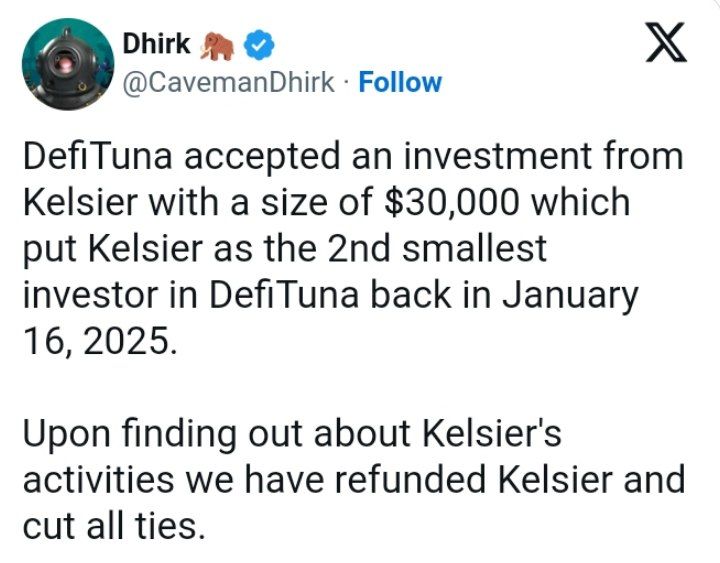
Task: Click the word activities in the tweet
Action: pos(99,479)
